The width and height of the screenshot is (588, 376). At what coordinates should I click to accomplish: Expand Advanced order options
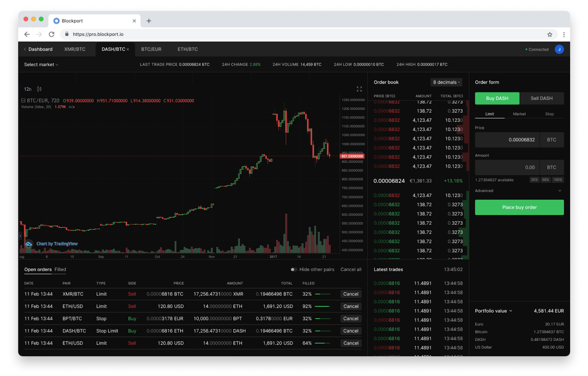[x=519, y=191]
